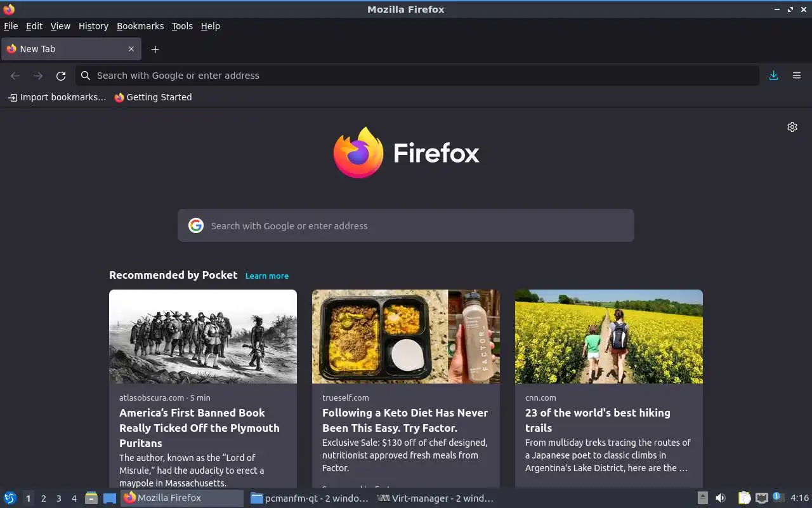Viewport: 812px width, 508px height.
Task: Click the page's Search with Google box
Action: 406,225
